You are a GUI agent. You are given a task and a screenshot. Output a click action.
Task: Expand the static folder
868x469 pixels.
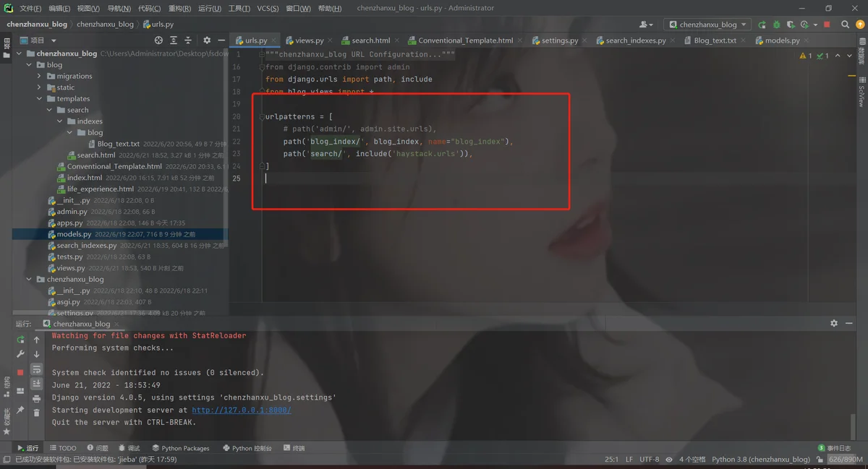click(x=40, y=87)
